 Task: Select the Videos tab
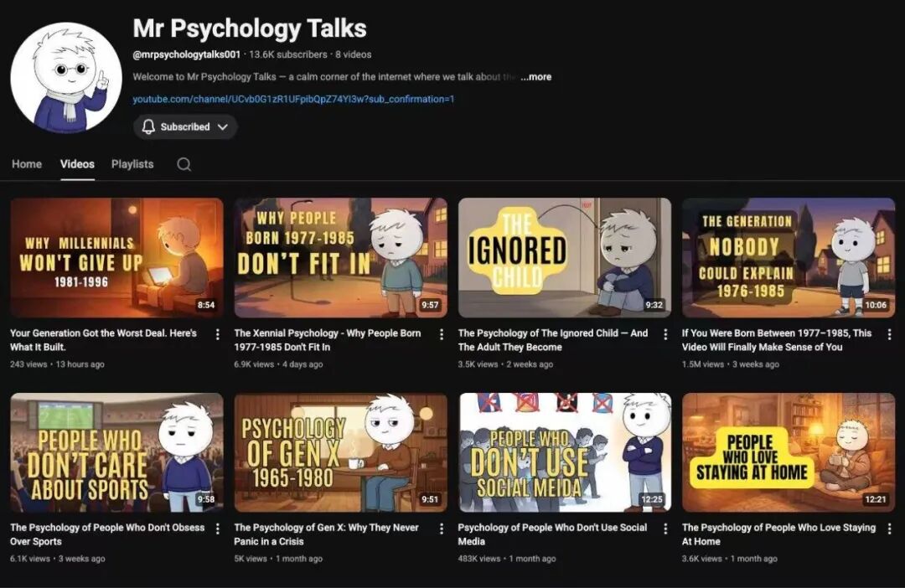pos(77,164)
